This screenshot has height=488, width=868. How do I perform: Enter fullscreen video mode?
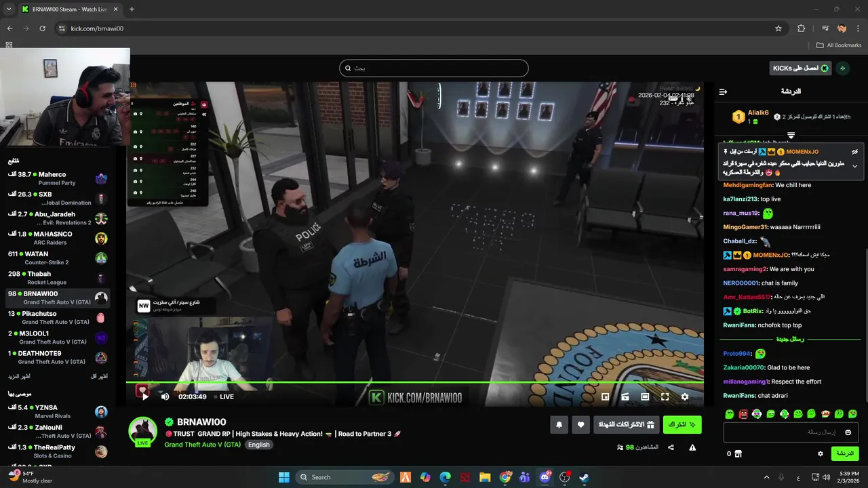click(665, 396)
